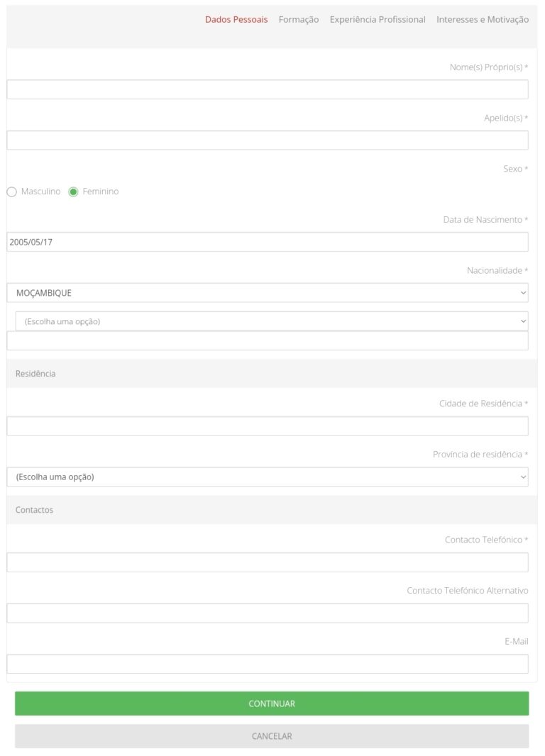Click the CANCELAR button
This screenshot has height=756, width=545.
tap(272, 736)
